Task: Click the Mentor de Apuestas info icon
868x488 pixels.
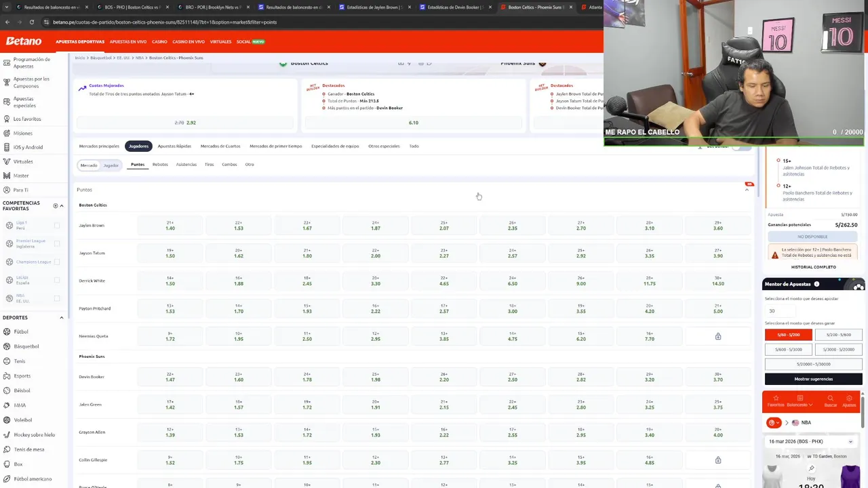Action: tap(816, 284)
